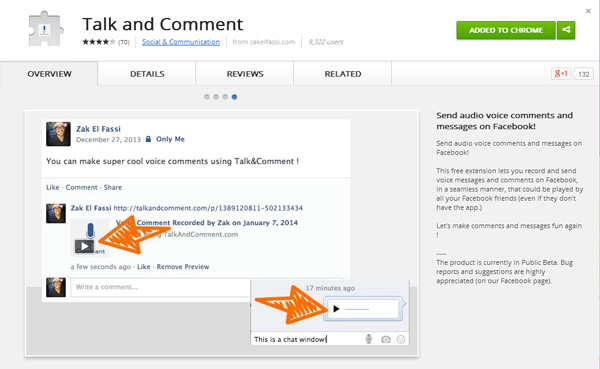Click the emoji smiley icon in chat
The image size is (600, 369).
401,339
